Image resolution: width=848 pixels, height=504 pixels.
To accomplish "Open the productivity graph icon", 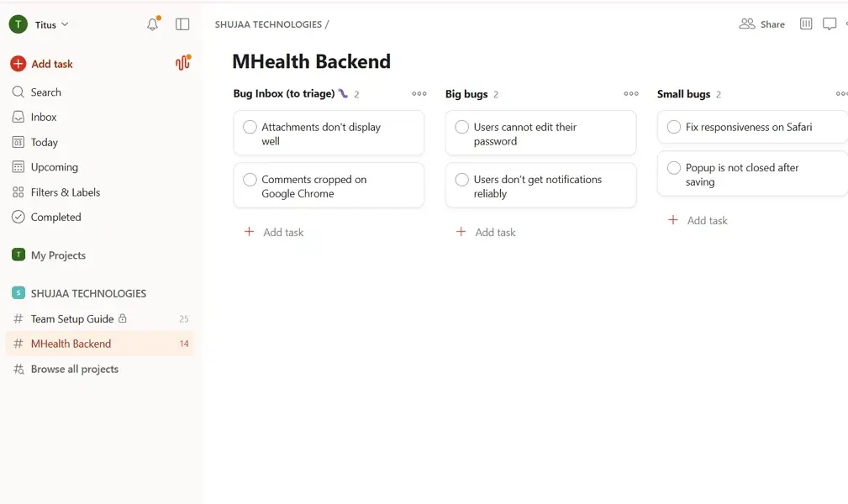I will [182, 63].
